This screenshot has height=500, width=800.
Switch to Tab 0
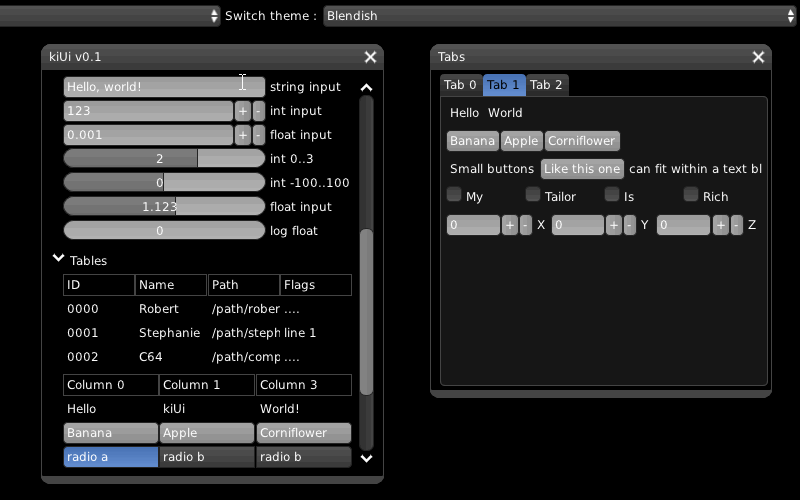point(460,85)
